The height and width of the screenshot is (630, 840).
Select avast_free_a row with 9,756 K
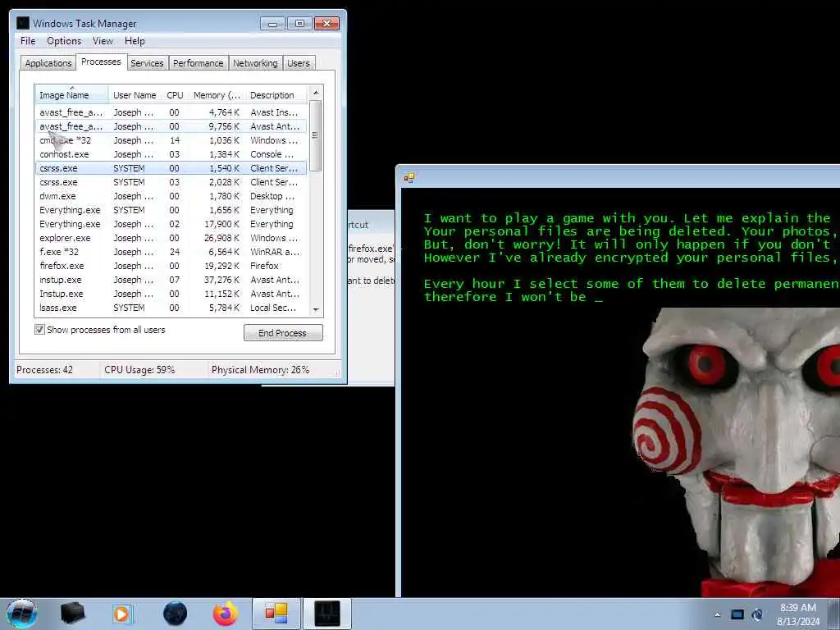pos(171,126)
